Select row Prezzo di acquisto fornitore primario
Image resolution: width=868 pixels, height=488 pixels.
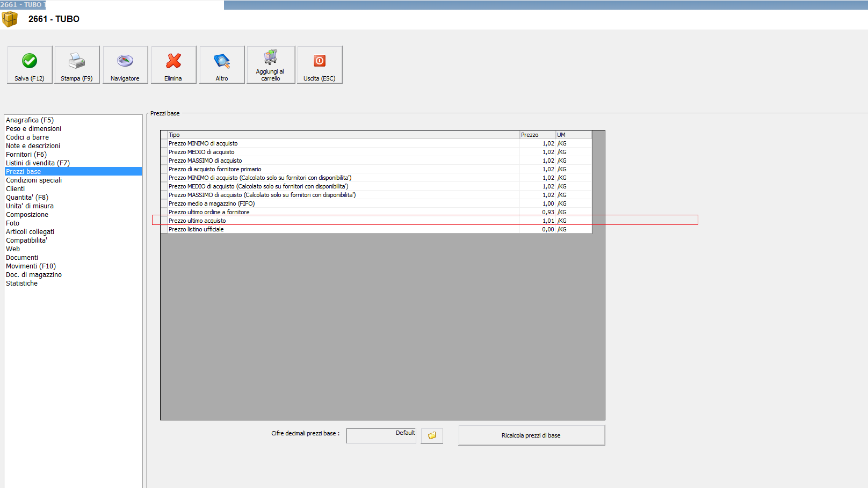(x=376, y=169)
